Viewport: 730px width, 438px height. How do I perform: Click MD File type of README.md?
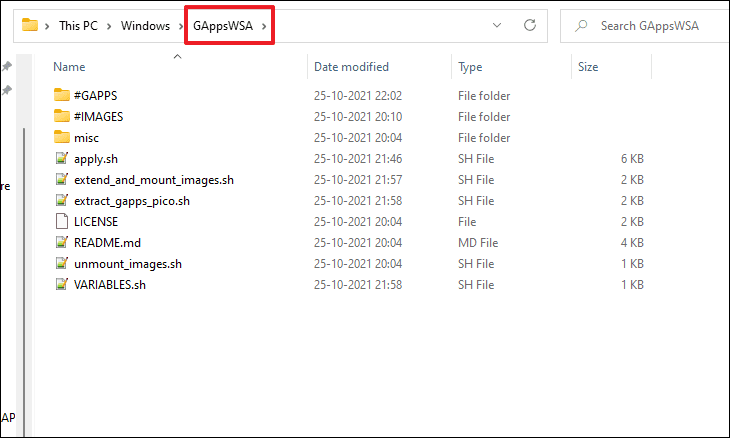tap(478, 243)
